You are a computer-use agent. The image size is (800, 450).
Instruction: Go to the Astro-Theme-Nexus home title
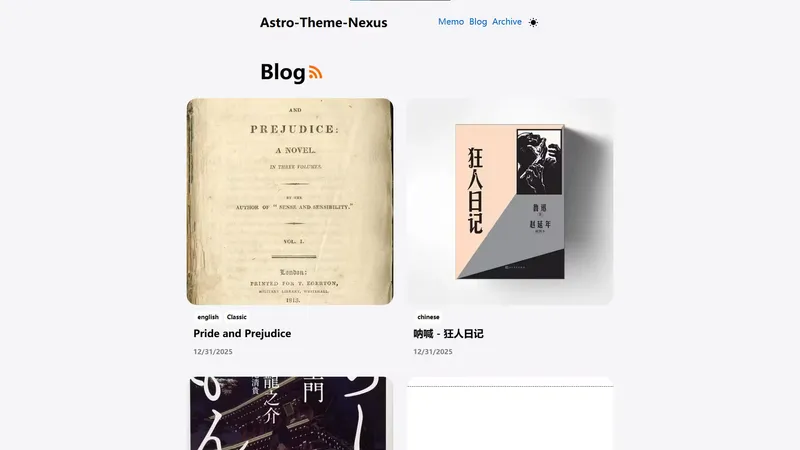323,22
